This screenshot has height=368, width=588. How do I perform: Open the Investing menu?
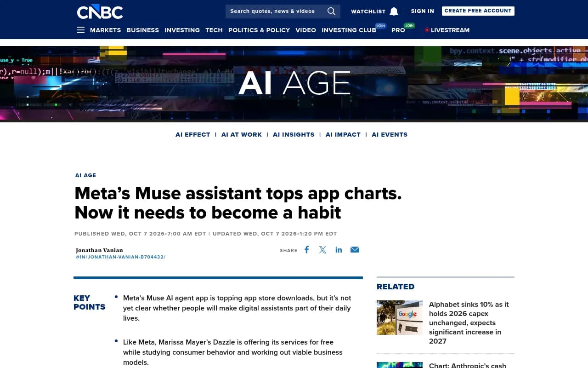(x=182, y=30)
